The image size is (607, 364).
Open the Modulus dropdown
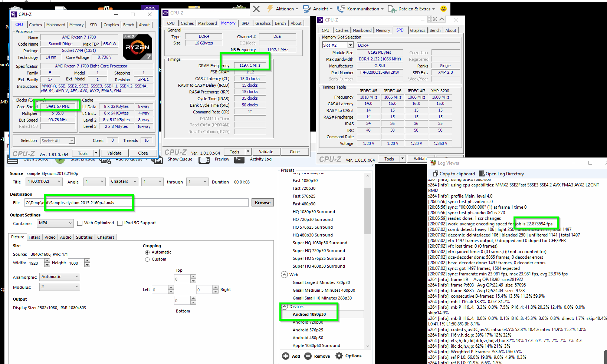pos(60,287)
